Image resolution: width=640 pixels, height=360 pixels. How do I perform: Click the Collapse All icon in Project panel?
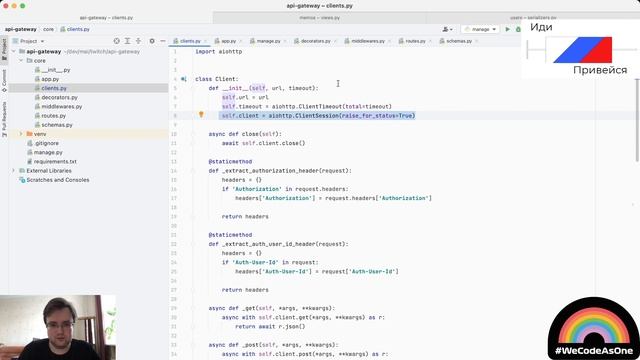click(x=138, y=41)
